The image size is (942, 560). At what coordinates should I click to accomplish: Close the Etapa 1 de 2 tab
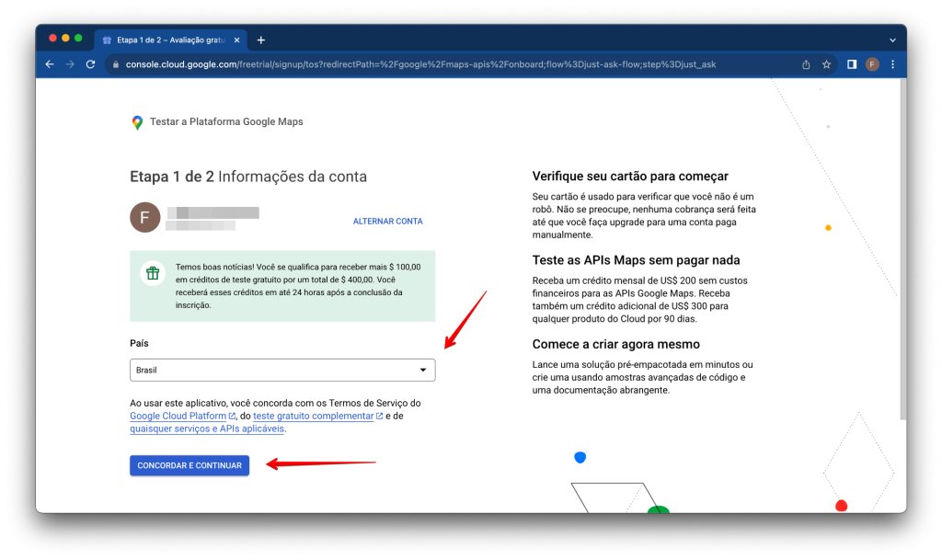[x=236, y=40]
